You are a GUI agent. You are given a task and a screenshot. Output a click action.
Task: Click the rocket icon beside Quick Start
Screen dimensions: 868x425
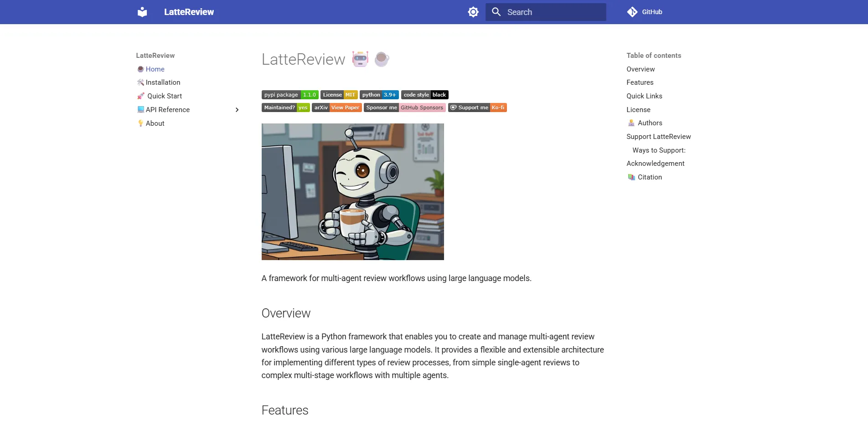140,96
